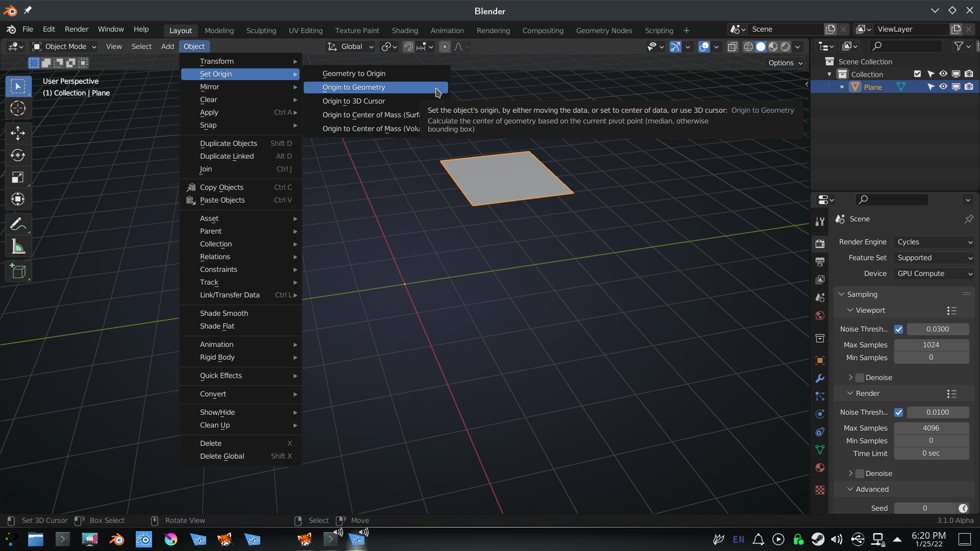Enable the Render Denoise checkbox

pos(860,473)
